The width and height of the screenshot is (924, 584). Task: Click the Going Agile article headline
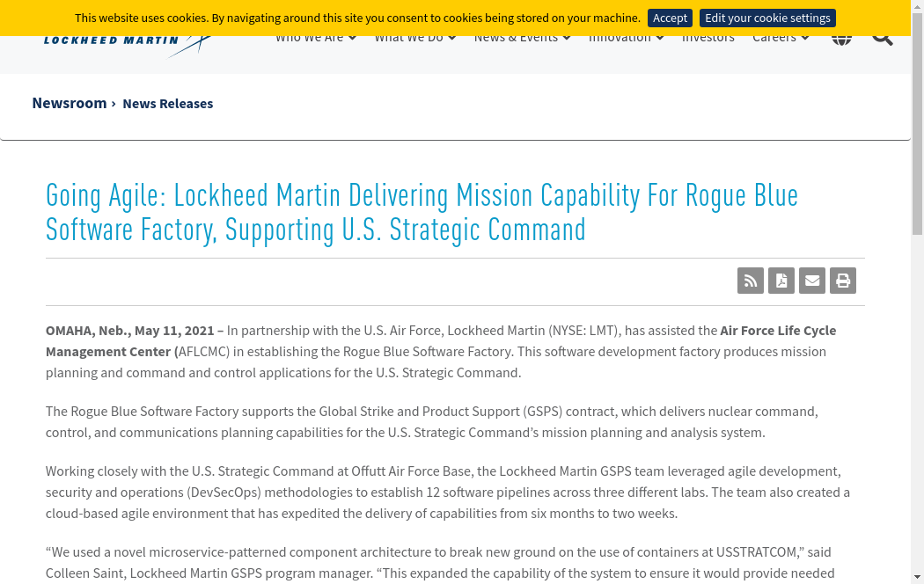pos(422,212)
